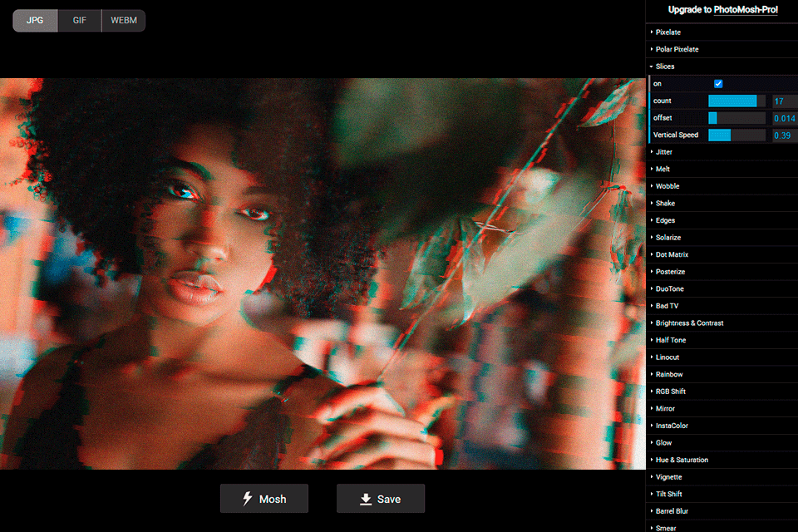
Task: Click the Save button
Action: [x=380, y=499]
